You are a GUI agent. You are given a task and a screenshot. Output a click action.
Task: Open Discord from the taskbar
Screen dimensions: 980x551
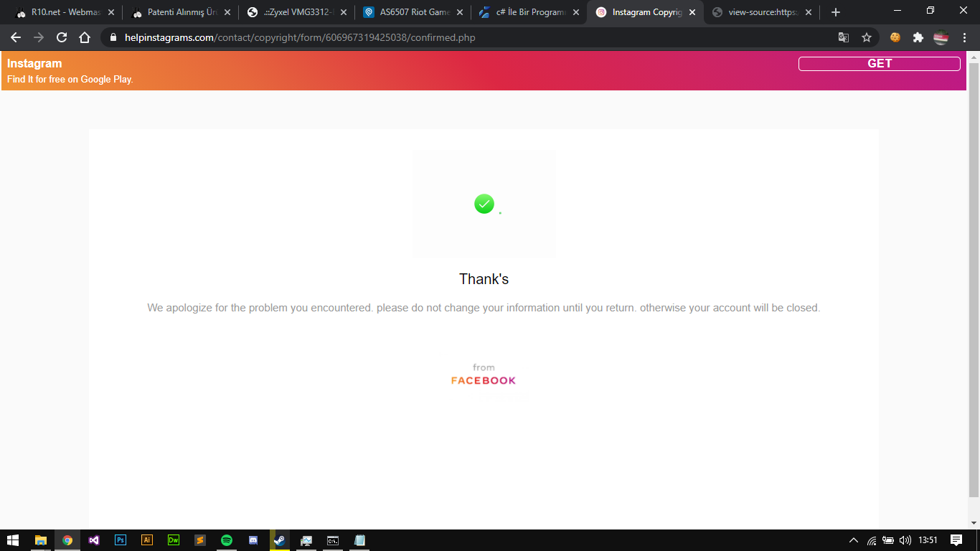[253, 540]
